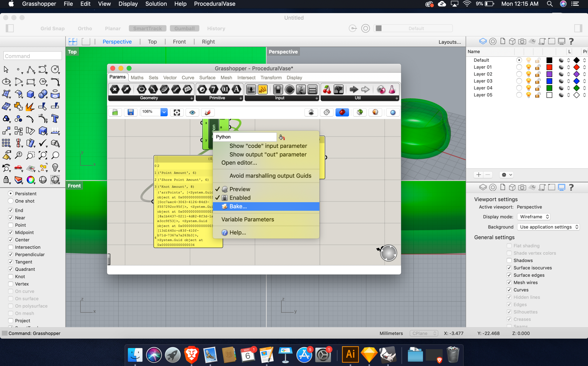Click the Primitive panel icon

217,98
